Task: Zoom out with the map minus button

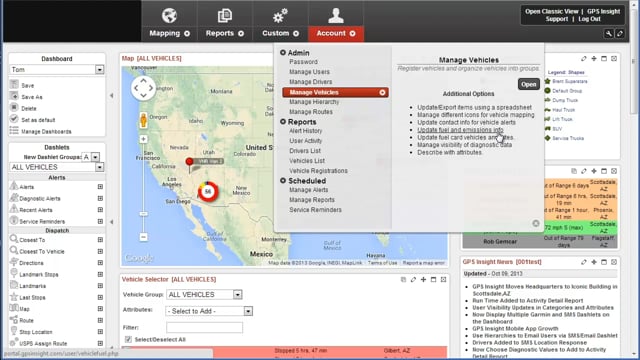Action: (143, 237)
